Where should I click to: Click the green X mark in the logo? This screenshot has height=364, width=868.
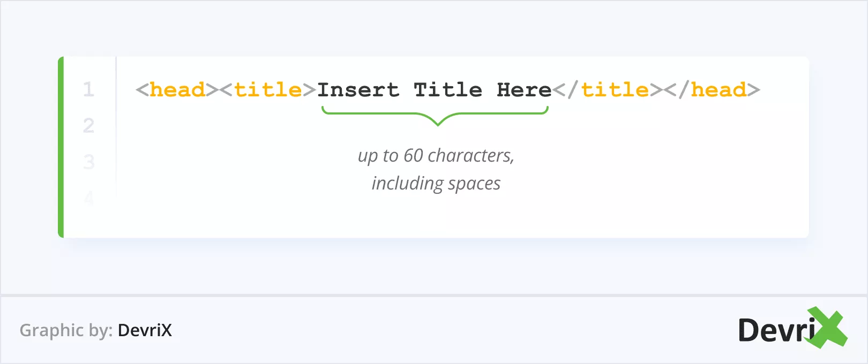(828, 327)
